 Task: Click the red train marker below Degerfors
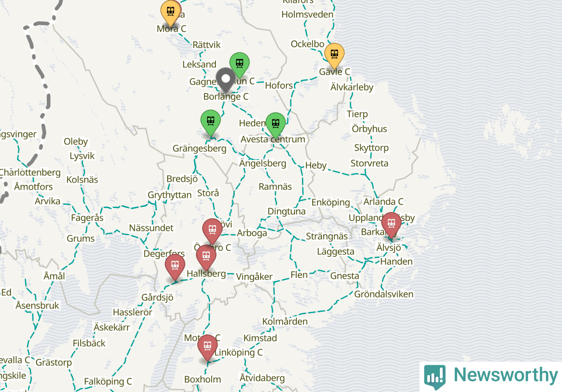point(175,268)
